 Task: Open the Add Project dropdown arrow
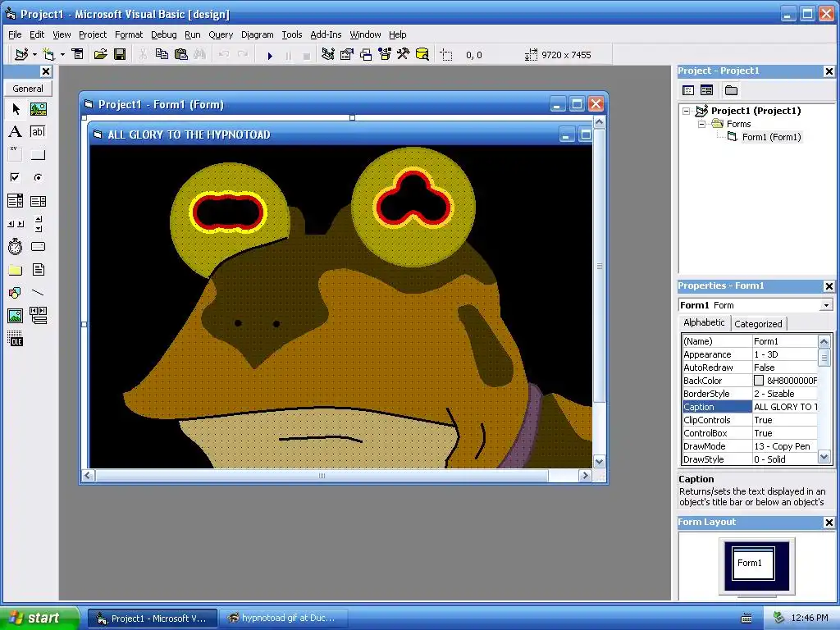34,55
